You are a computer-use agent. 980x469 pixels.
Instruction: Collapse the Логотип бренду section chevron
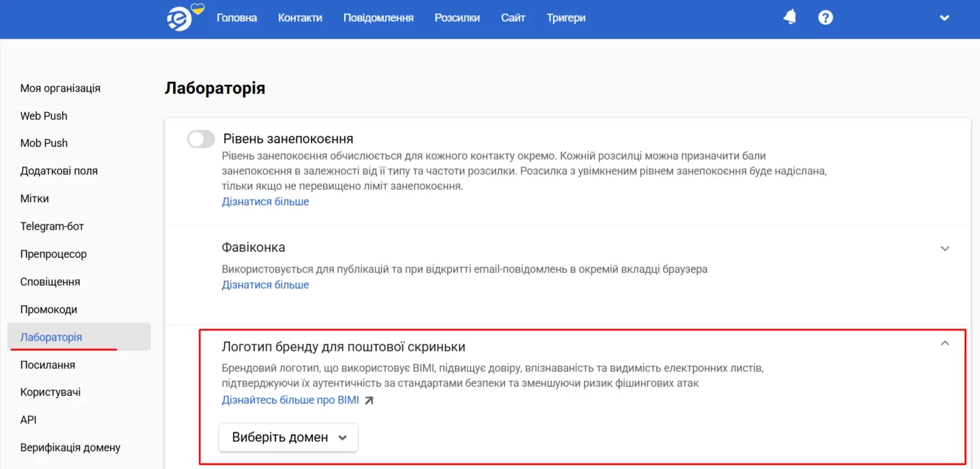pos(944,344)
